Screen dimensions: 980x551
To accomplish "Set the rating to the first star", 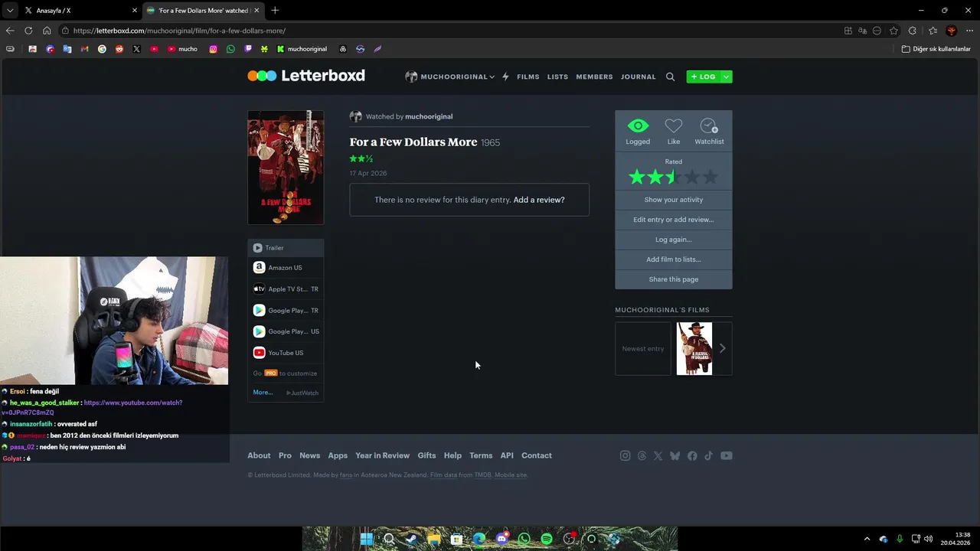I will coord(637,178).
